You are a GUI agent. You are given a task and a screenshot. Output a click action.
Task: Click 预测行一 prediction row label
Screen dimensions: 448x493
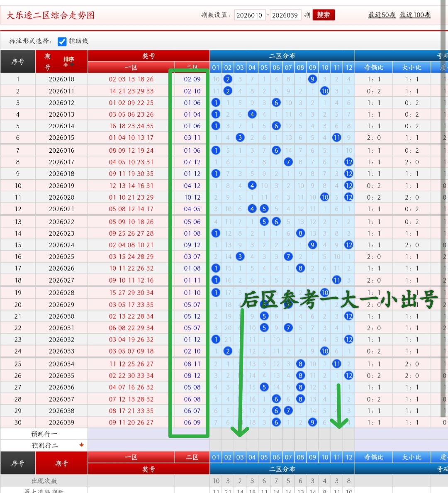[x=44, y=434]
